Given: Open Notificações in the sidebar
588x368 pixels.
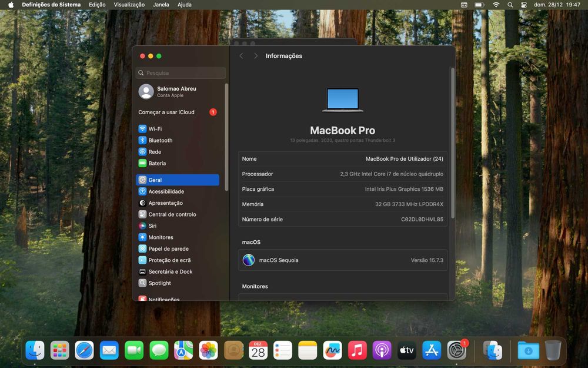Looking at the screenshot, I should coord(178,299).
